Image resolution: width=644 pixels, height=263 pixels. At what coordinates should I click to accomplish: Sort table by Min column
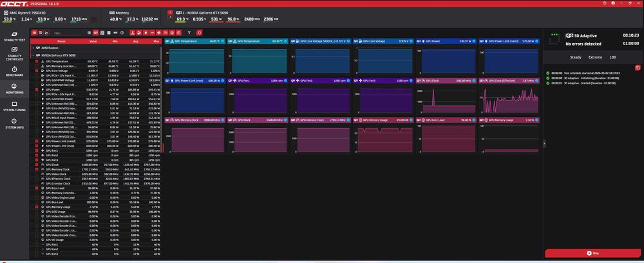coord(115,41)
